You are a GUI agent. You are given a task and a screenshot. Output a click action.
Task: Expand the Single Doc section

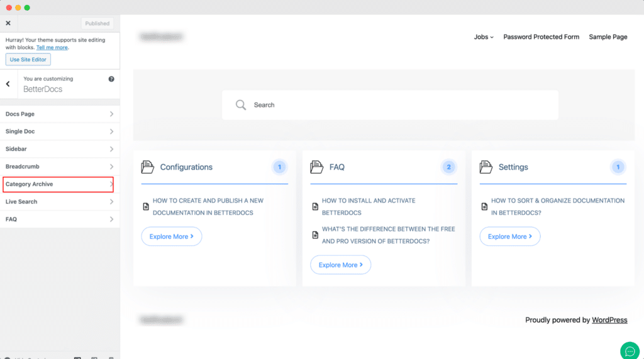pyautogui.click(x=60, y=131)
